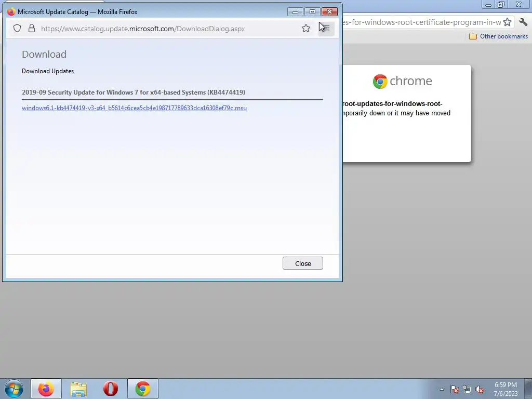The image size is (532, 399).
Task: Open the Chrome wrench settings menu
Action: 523,22
